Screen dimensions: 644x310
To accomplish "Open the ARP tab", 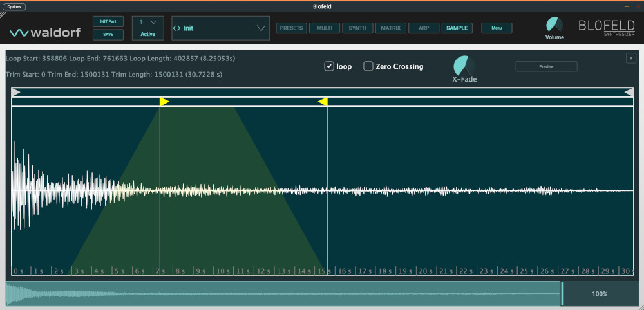I will tap(424, 28).
